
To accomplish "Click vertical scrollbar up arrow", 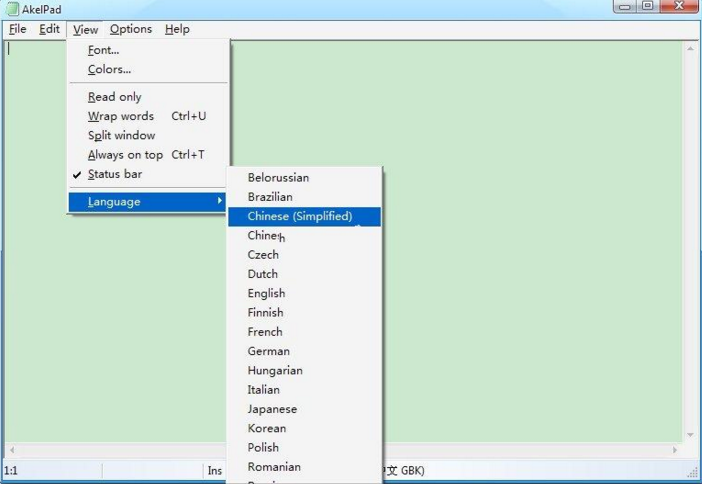I will pyautogui.click(x=690, y=48).
